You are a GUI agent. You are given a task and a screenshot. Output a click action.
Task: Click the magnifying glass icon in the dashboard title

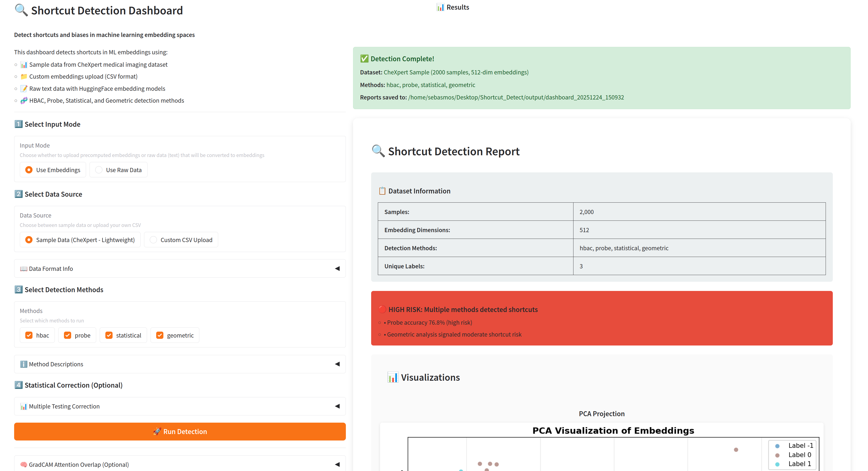(x=20, y=10)
